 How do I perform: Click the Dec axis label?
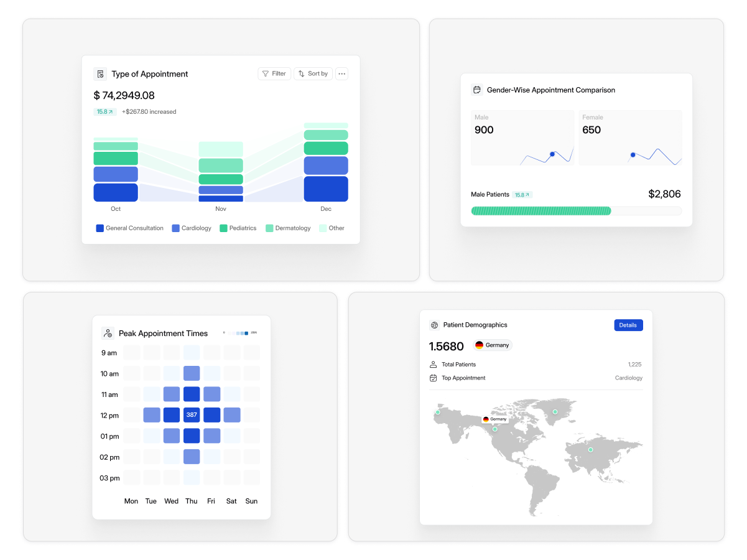[326, 209]
